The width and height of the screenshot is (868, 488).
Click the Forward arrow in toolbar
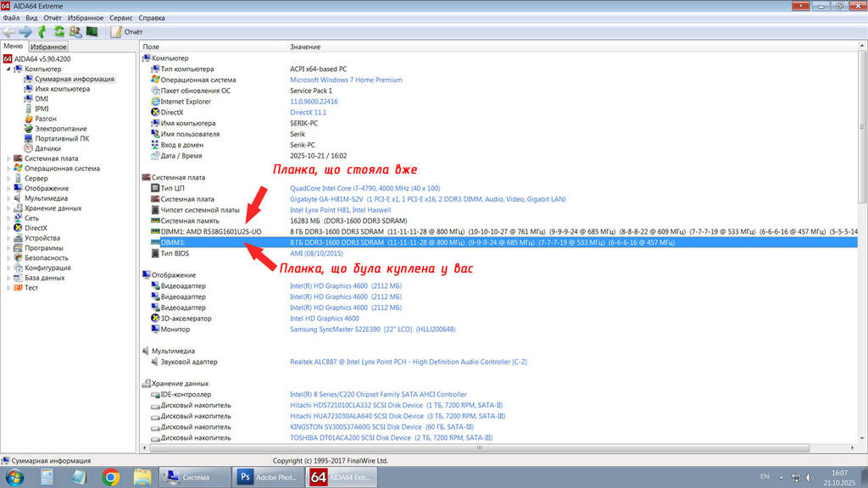point(25,31)
